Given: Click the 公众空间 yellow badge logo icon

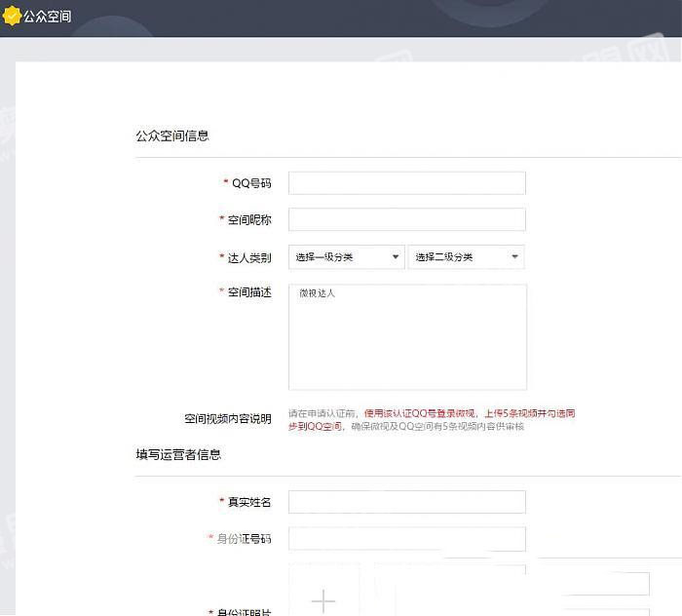Looking at the screenshot, I should [x=12, y=17].
